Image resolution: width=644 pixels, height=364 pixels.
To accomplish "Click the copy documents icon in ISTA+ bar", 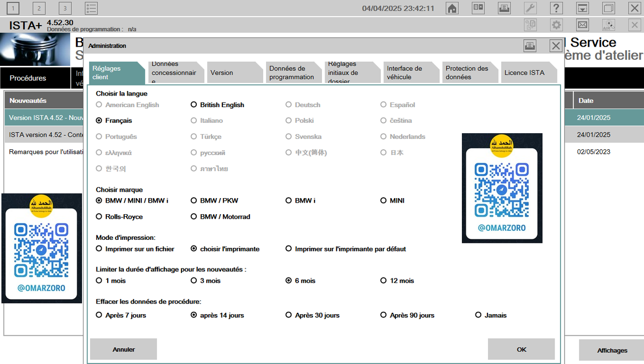I will coord(530,25).
